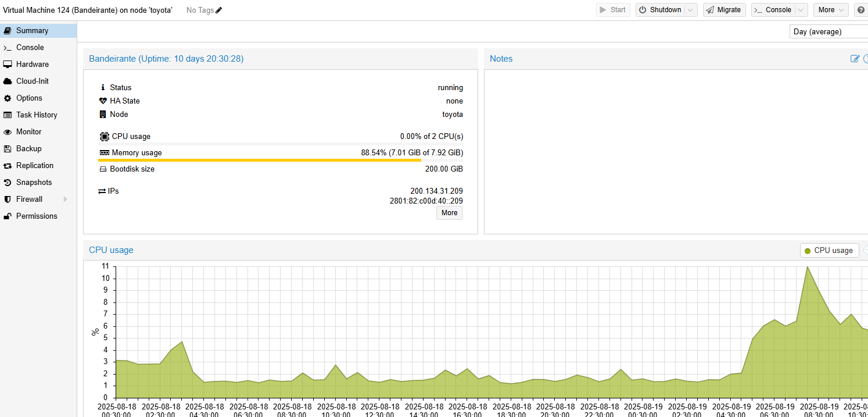Click the Permissions unlock icon

(x=8, y=216)
